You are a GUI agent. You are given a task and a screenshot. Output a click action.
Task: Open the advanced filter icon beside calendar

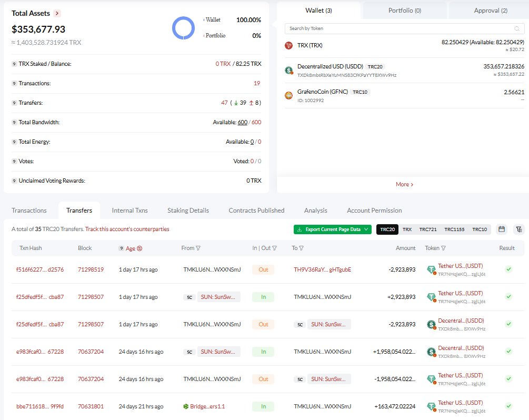(519, 229)
